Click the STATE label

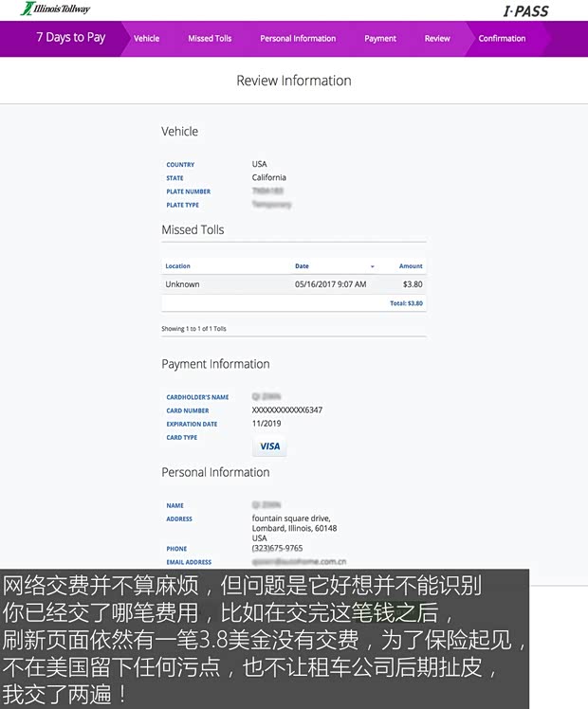(x=175, y=178)
